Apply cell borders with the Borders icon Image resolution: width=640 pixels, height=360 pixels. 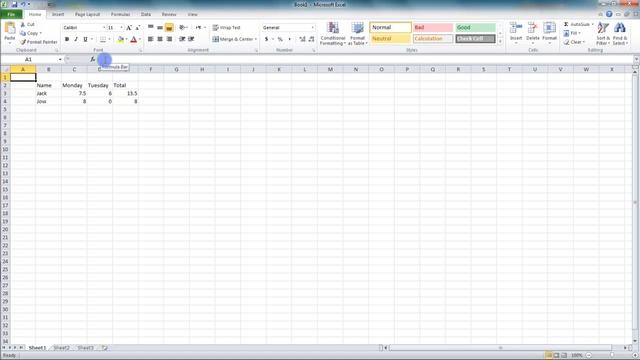103,39
